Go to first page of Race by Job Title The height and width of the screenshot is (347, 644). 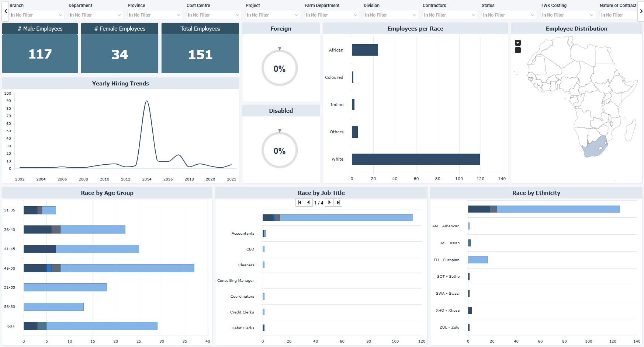point(300,203)
